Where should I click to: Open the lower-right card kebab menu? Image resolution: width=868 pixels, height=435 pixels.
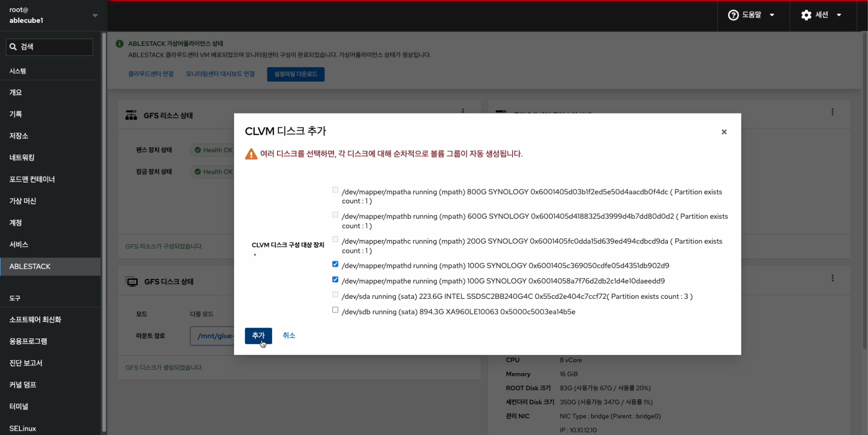tap(832, 278)
